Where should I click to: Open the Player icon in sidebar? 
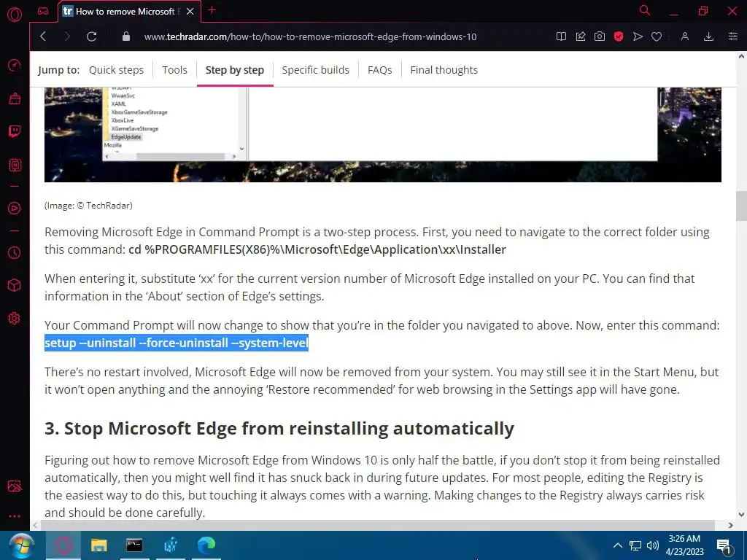(x=15, y=208)
